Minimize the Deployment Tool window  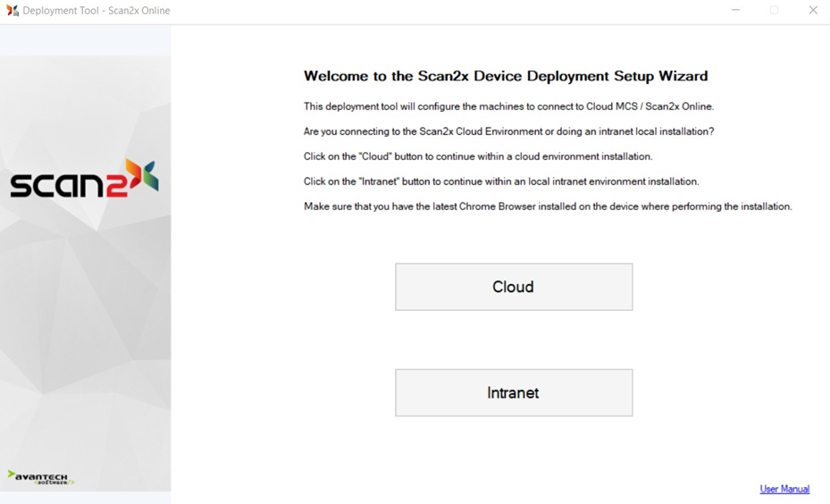pos(735,11)
